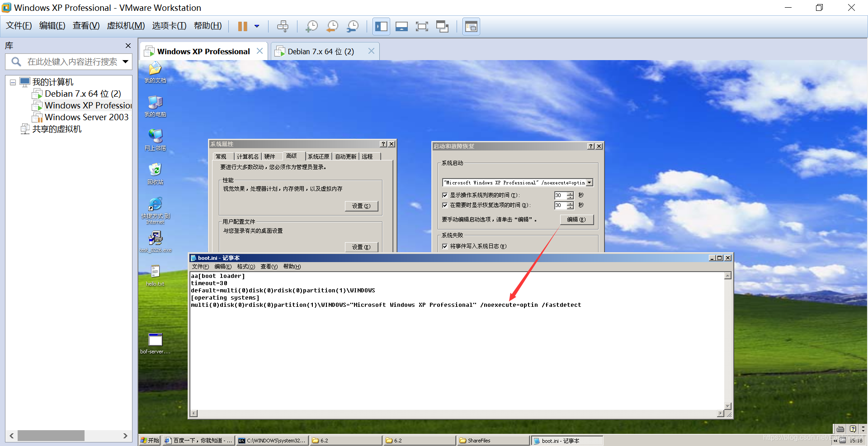This screenshot has width=868, height=446.
Task: Switch to ShareFiles taskbar item
Action: (493, 441)
